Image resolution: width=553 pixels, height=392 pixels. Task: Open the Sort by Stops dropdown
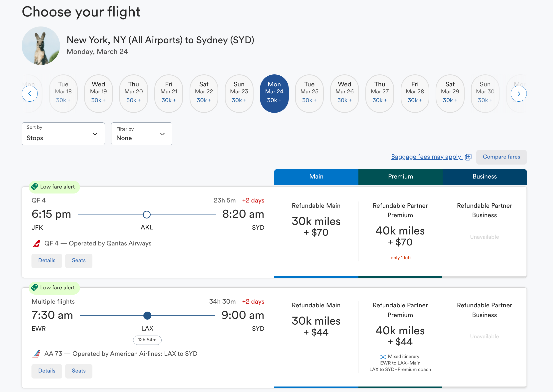click(63, 134)
